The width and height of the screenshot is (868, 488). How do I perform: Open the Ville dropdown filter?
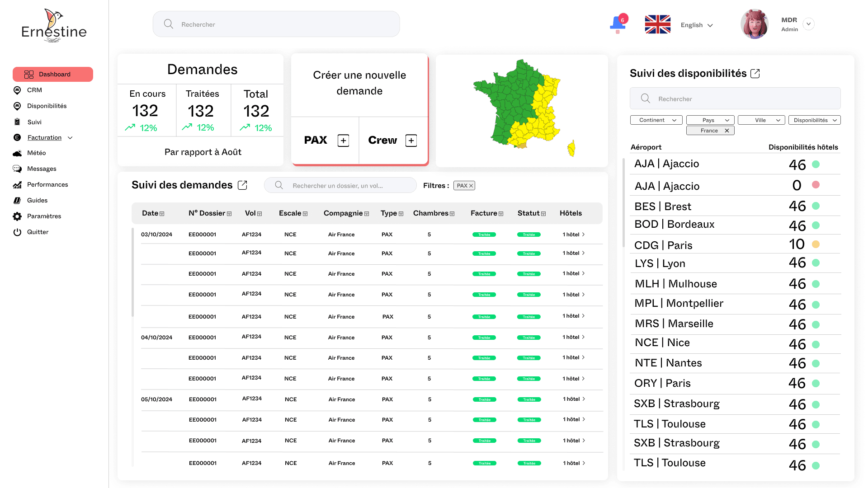click(x=761, y=120)
